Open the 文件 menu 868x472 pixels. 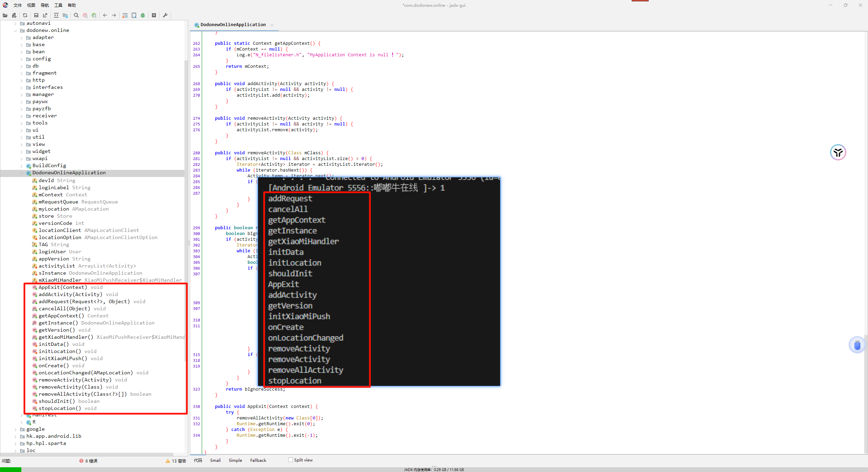point(18,5)
